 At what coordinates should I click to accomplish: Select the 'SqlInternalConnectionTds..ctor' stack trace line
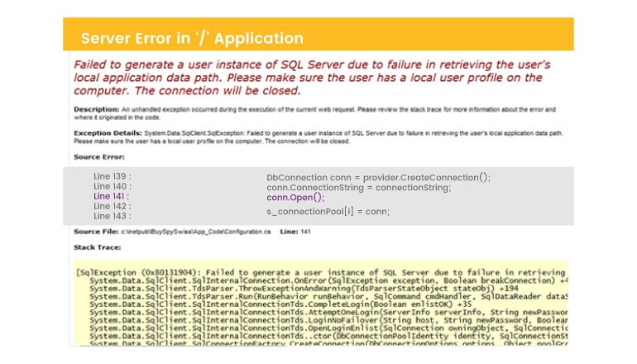(x=328, y=336)
